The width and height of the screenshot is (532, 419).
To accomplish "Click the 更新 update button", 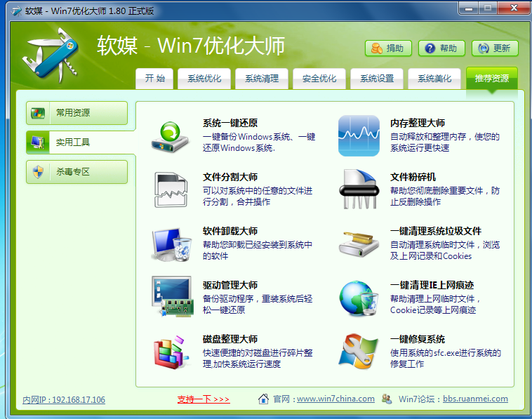I will coord(495,48).
